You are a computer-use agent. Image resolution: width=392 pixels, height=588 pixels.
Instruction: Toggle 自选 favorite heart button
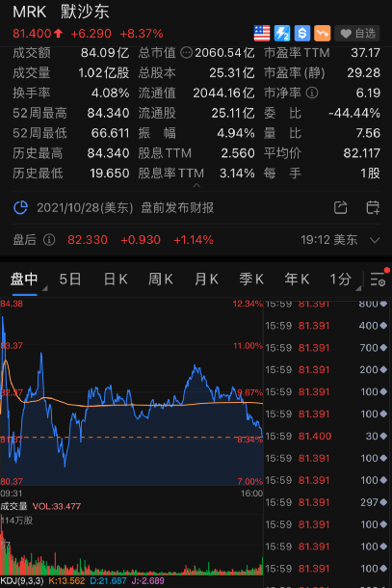pos(357,34)
